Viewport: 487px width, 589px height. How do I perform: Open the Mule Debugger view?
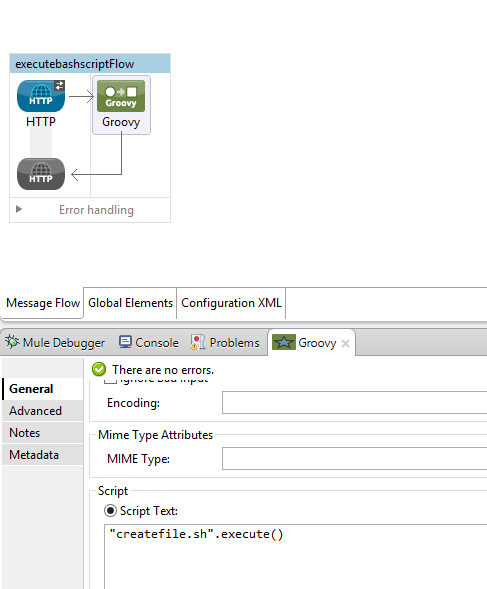point(55,343)
